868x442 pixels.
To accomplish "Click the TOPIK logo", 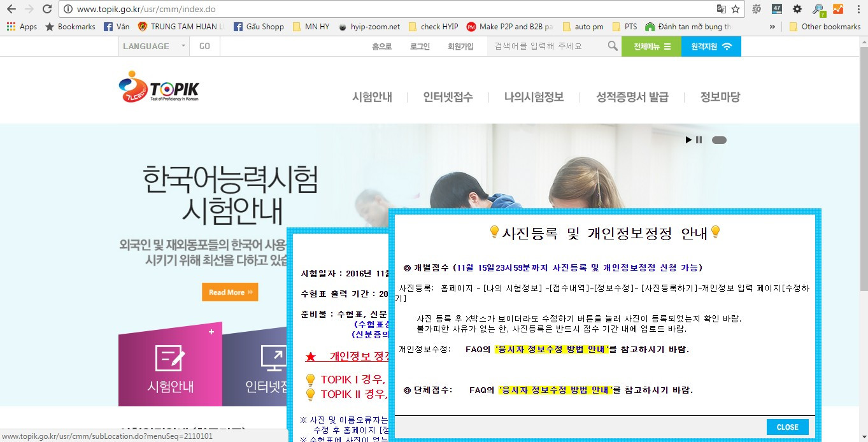I will pos(159,87).
